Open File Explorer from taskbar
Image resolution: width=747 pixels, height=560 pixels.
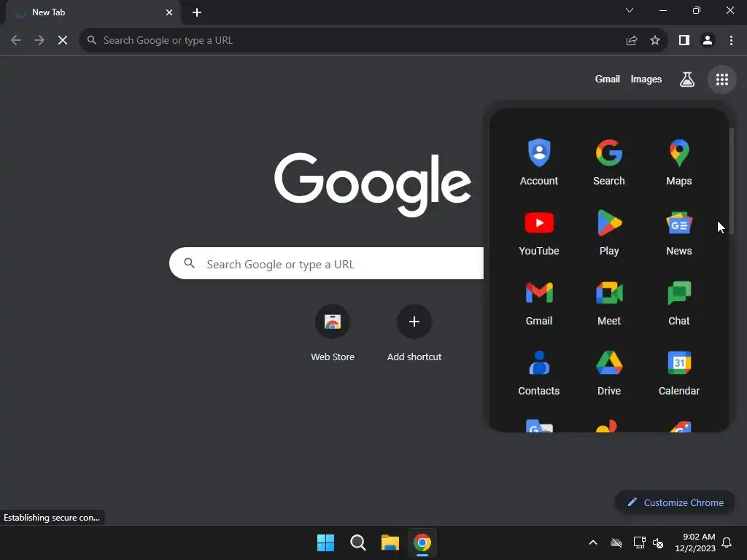click(x=390, y=542)
